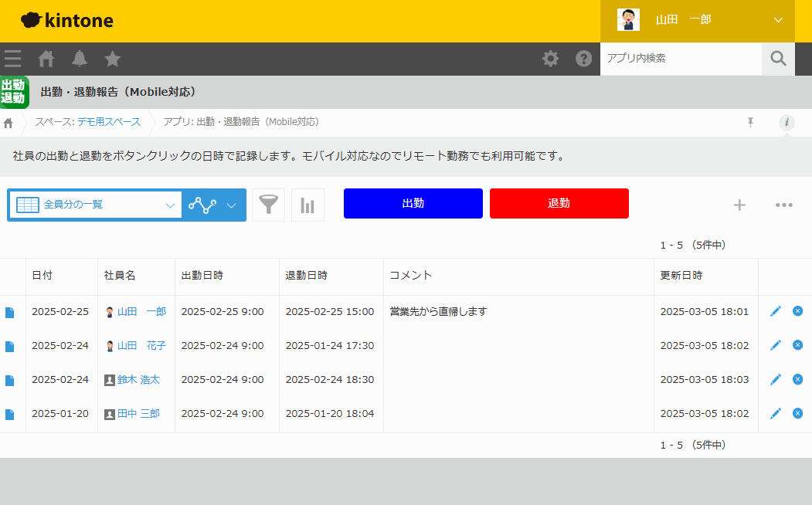
Task: Toggle the app description info icon
Action: click(x=787, y=123)
